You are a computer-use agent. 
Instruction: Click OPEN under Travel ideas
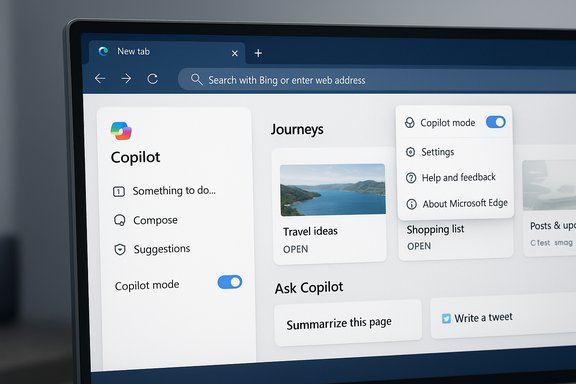click(x=296, y=249)
